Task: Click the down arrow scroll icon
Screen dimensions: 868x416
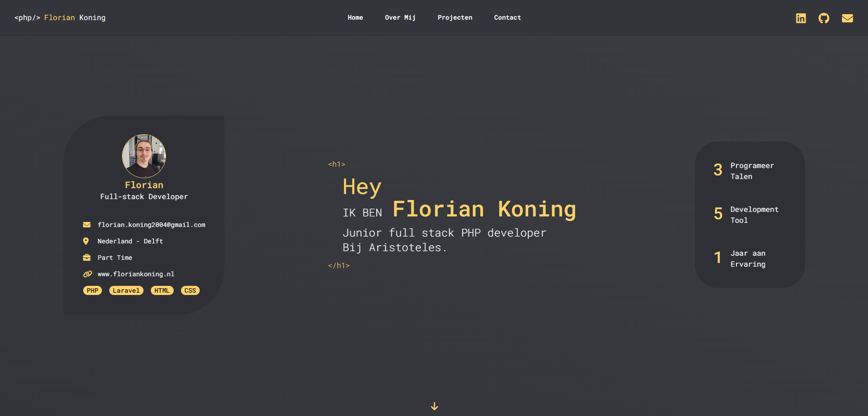Action: point(434,406)
